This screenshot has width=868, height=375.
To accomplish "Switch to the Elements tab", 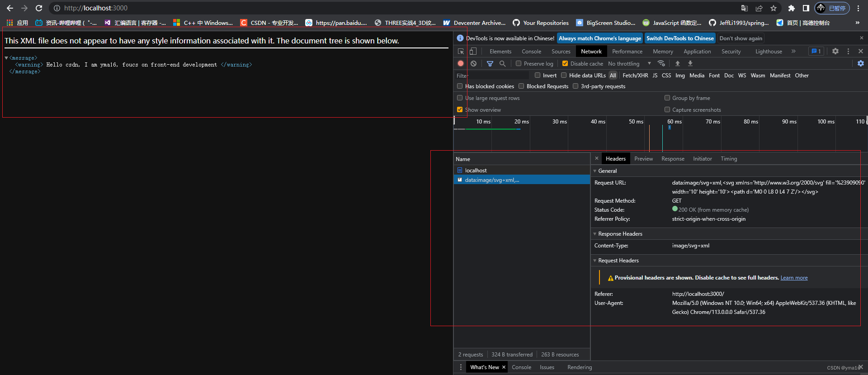I will (x=500, y=51).
